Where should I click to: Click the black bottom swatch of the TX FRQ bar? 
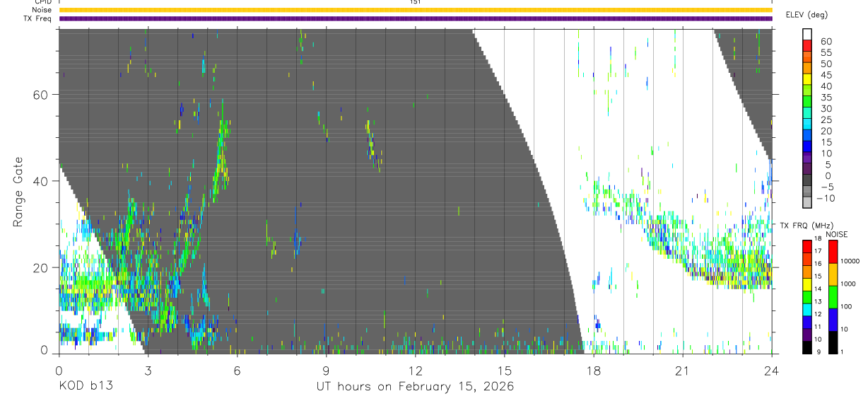coord(807,347)
